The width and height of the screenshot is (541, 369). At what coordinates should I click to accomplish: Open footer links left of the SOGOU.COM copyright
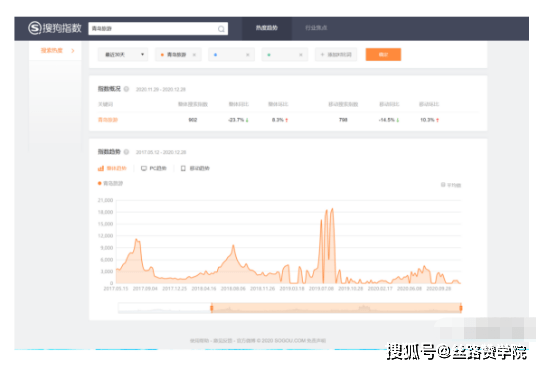pos(222,341)
